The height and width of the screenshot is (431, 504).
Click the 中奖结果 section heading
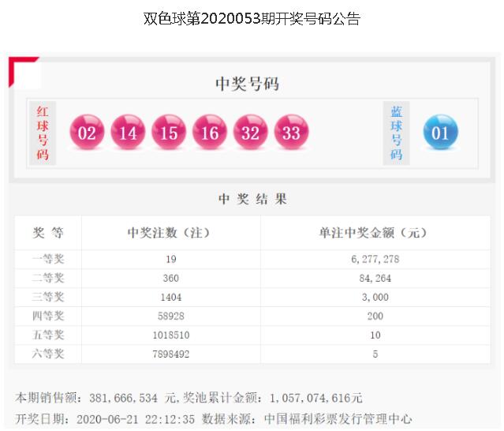tap(252, 199)
